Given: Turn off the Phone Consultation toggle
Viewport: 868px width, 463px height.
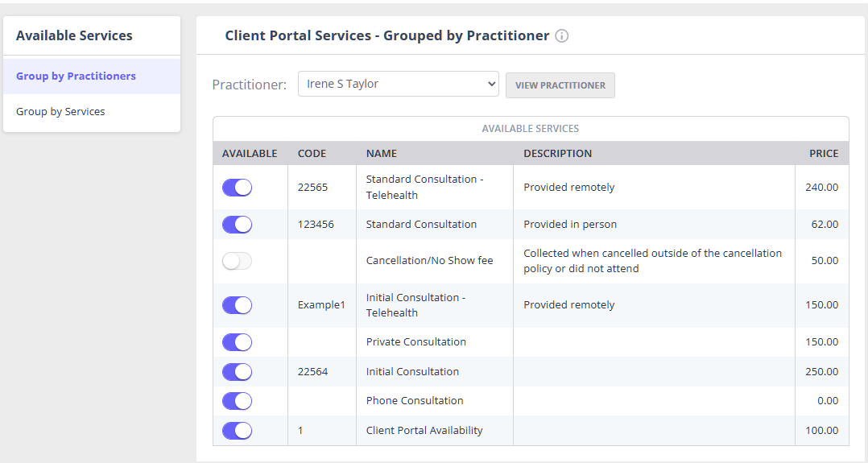Looking at the screenshot, I should [237, 401].
